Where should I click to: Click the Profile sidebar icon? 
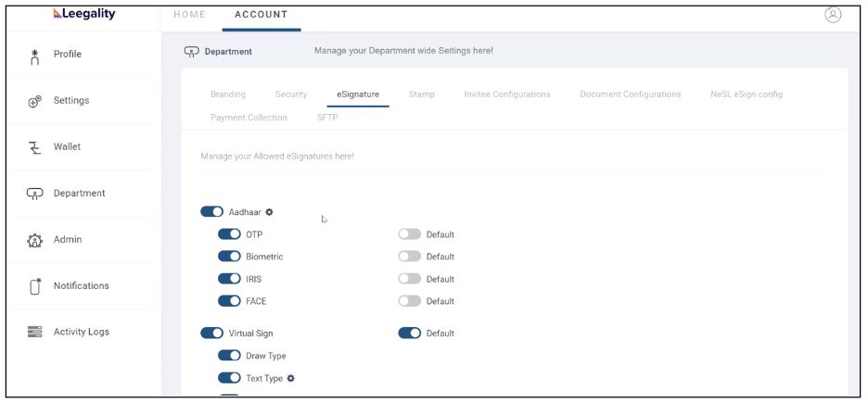point(35,57)
